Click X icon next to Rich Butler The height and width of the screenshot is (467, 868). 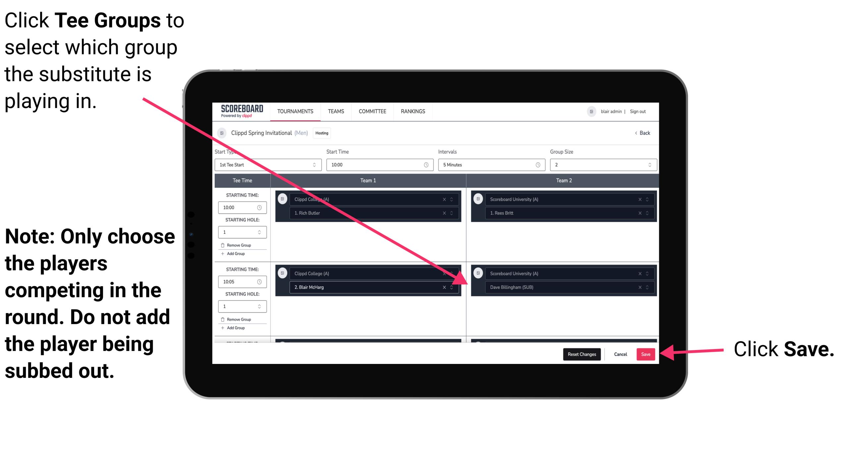pos(446,213)
